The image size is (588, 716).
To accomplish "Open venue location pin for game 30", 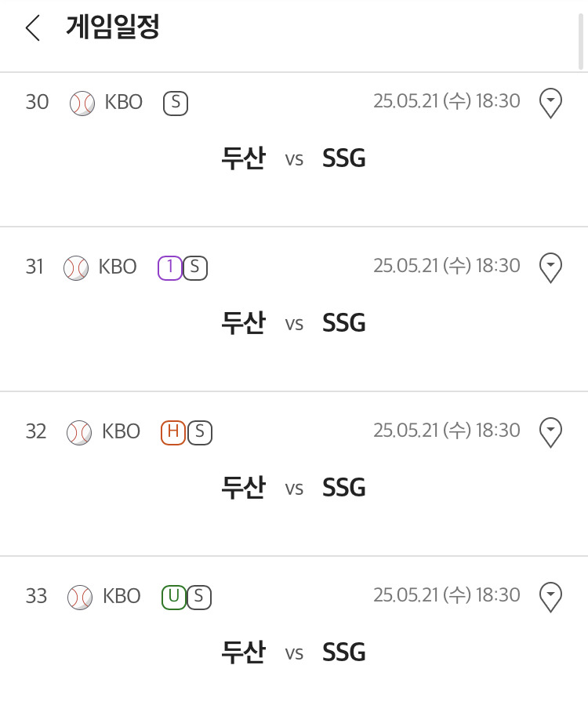I will pyautogui.click(x=550, y=104).
